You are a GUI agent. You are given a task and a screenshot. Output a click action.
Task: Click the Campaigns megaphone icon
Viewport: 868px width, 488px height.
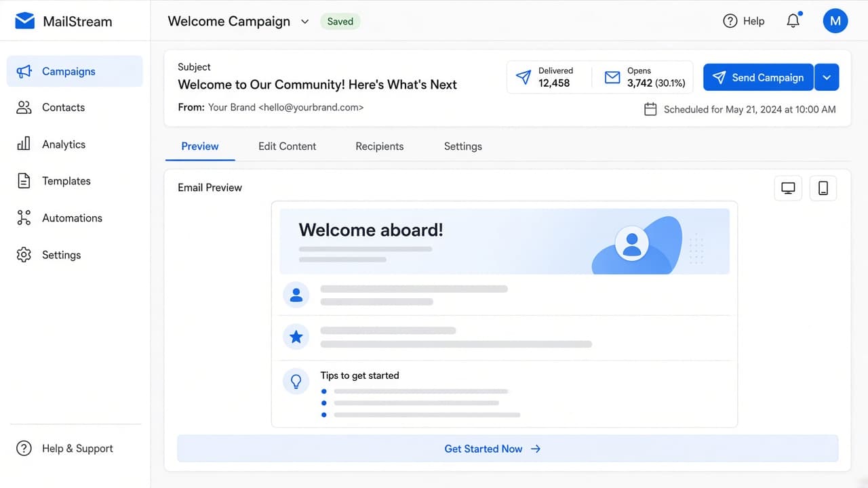(24, 71)
